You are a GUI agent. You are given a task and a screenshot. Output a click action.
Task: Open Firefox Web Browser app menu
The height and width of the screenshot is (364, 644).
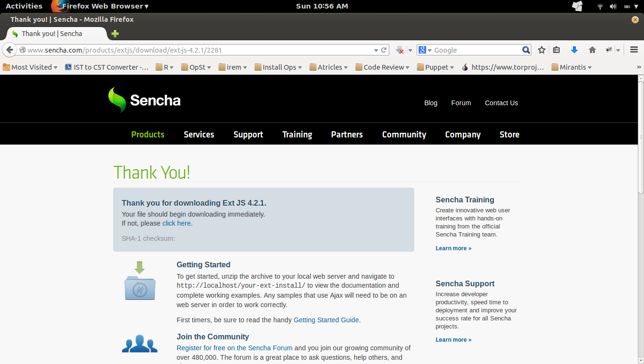[x=100, y=6]
